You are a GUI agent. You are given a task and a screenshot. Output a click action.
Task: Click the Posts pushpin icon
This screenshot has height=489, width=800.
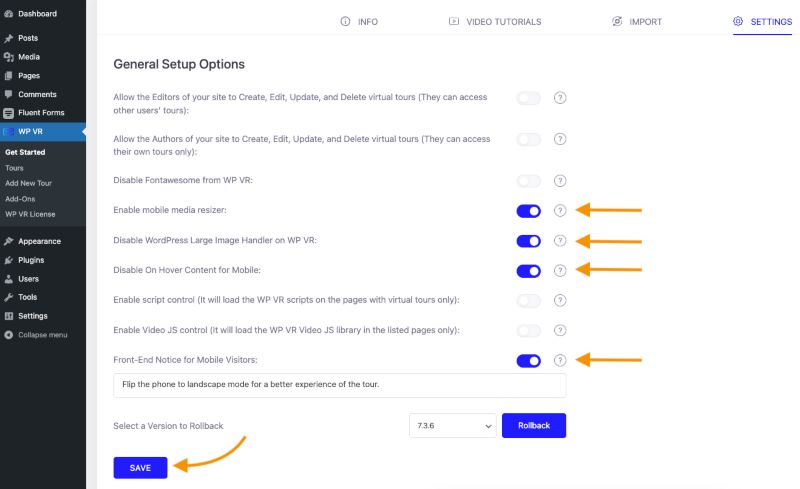tap(9, 38)
